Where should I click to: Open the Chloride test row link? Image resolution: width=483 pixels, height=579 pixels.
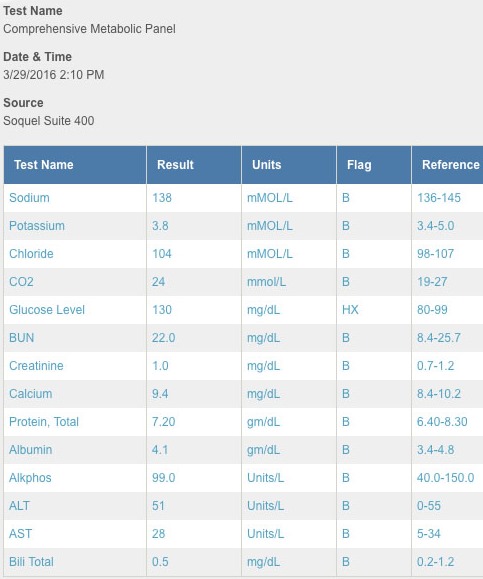[31, 254]
